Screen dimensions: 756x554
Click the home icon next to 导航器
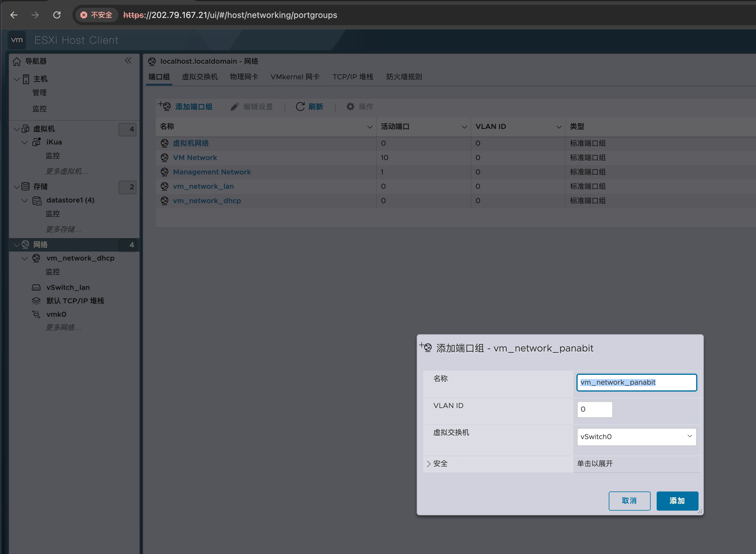click(x=17, y=62)
